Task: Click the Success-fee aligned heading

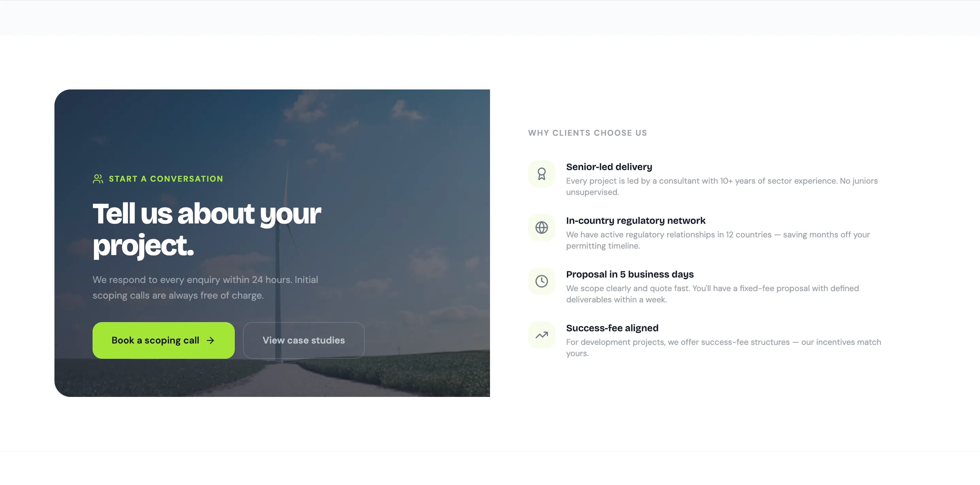Action: point(612,328)
